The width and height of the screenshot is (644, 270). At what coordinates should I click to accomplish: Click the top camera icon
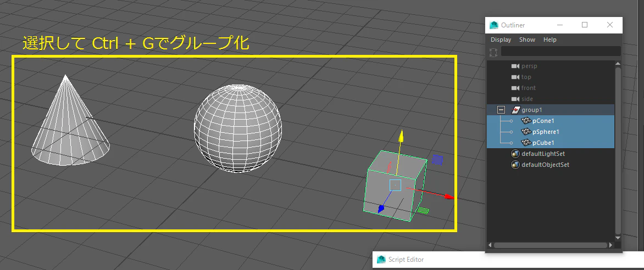click(x=515, y=77)
